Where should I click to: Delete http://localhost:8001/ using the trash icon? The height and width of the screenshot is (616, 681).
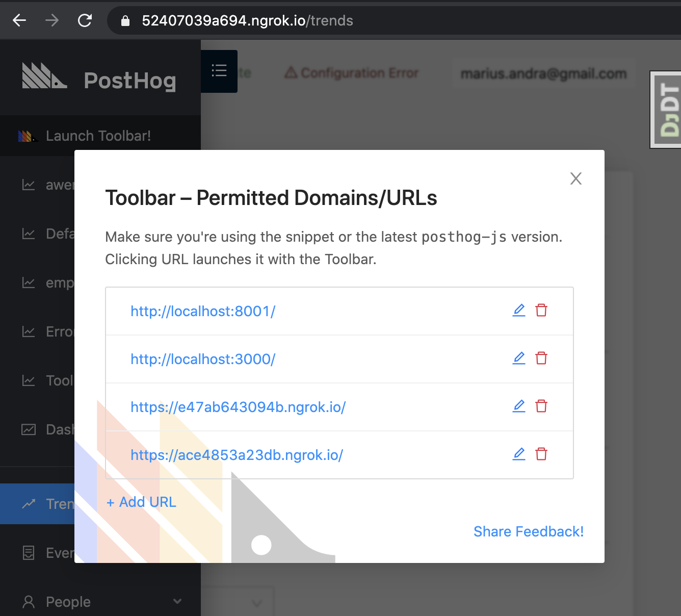click(x=541, y=310)
